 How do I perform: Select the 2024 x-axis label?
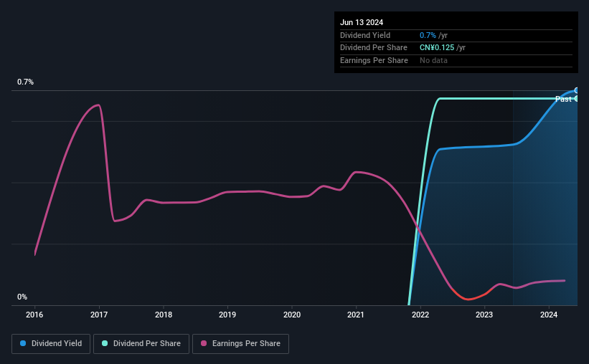coord(549,315)
